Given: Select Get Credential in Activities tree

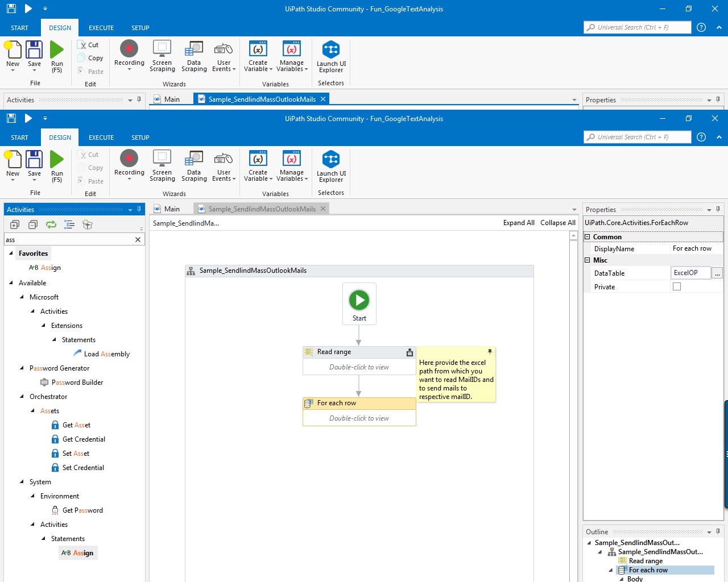Looking at the screenshot, I should click(84, 439).
